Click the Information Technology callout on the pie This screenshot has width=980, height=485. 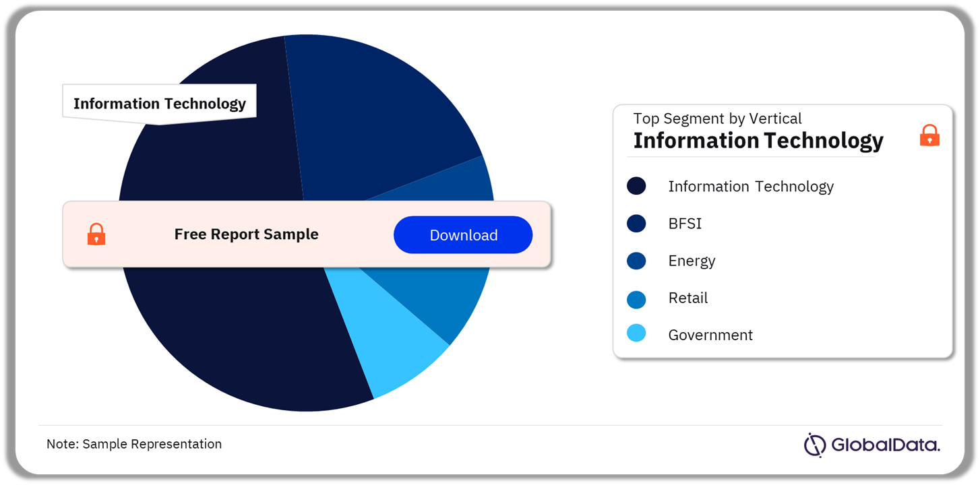(159, 104)
